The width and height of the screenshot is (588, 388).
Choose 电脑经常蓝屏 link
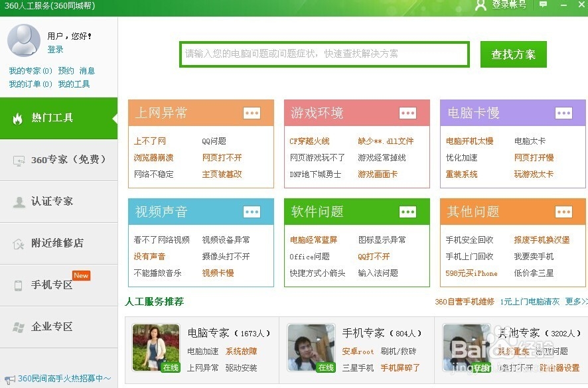click(x=313, y=240)
